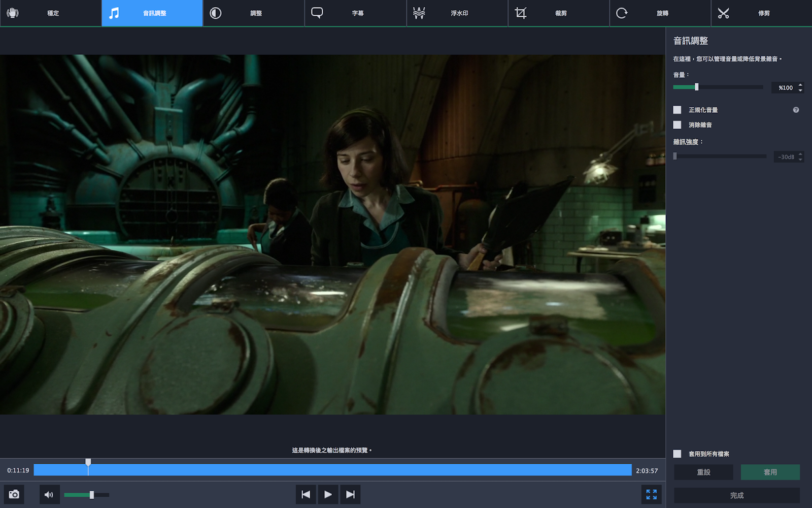This screenshot has width=812, height=508.
Task: Click the speech bubble subtitle icon
Action: click(x=317, y=13)
